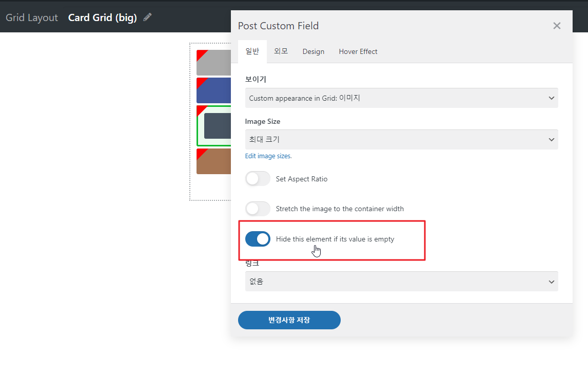Click the 변경사항 저장 button

pos(289,320)
